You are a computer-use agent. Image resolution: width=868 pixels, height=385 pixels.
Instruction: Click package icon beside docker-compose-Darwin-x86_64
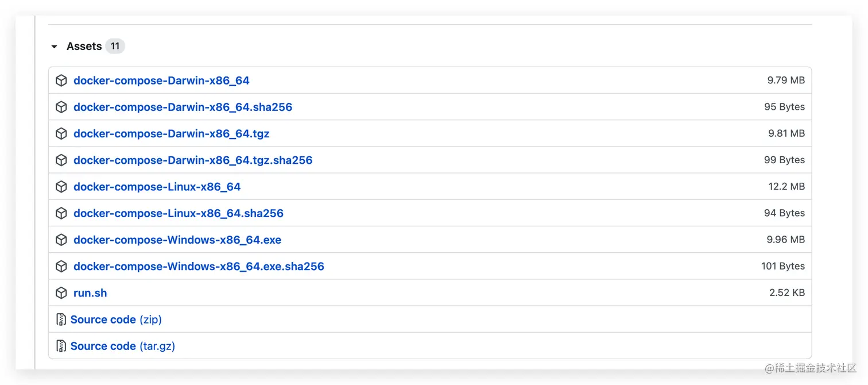[61, 80]
